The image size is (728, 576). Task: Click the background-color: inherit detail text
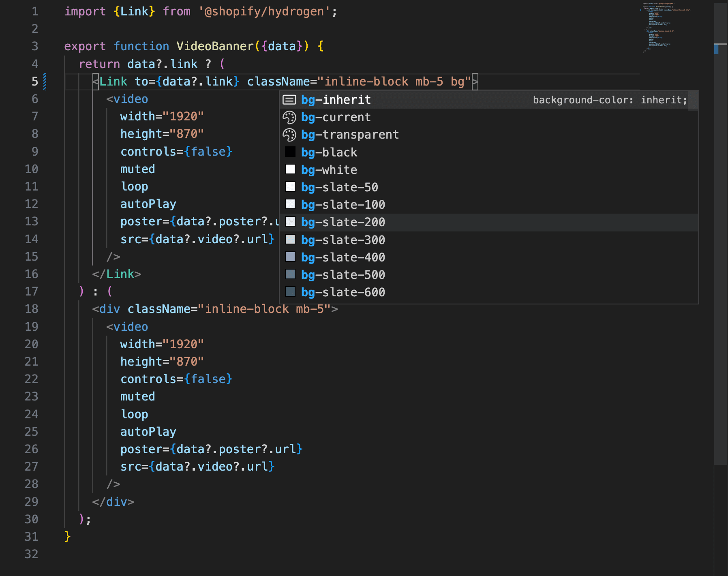(x=610, y=100)
